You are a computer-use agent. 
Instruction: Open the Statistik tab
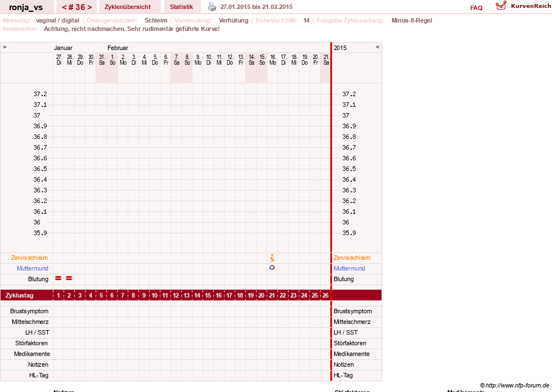[x=181, y=7]
